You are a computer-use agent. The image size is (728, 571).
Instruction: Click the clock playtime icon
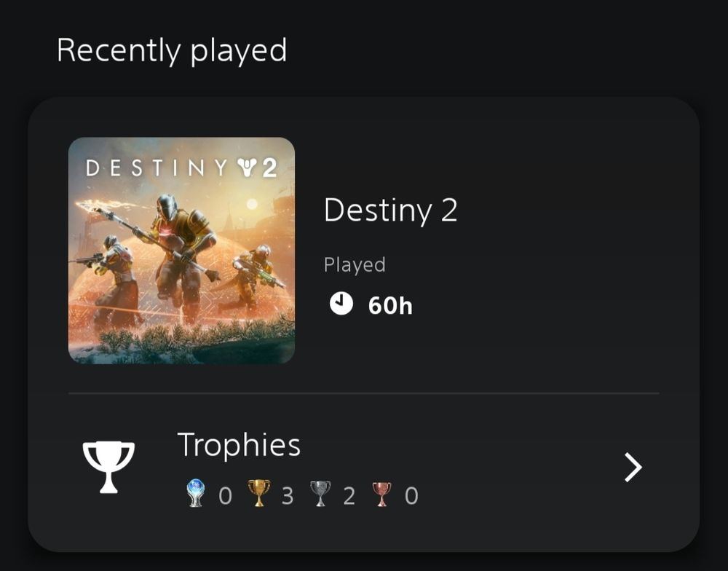(341, 304)
